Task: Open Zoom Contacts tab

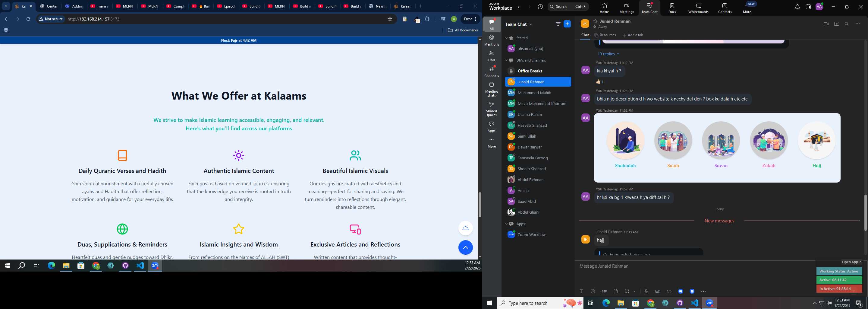Action: tap(725, 8)
